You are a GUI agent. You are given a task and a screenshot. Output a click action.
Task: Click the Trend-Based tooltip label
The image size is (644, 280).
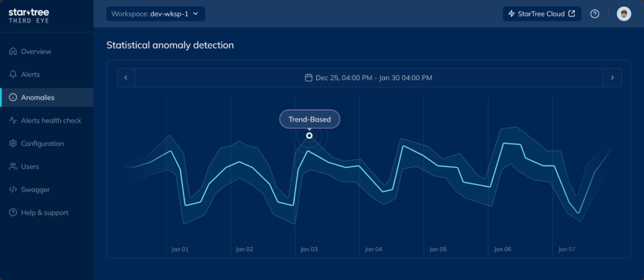pos(309,119)
